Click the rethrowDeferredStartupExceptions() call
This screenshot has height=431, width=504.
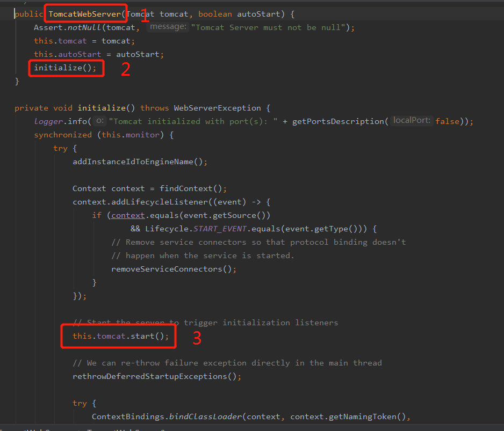pos(154,376)
